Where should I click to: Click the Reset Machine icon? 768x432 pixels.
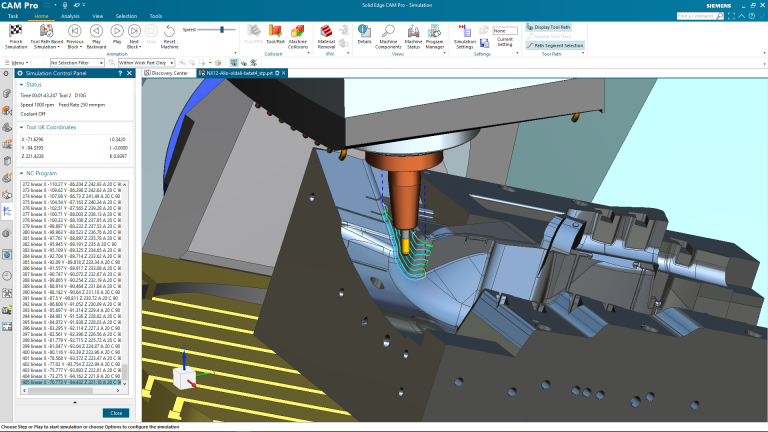coord(169,31)
